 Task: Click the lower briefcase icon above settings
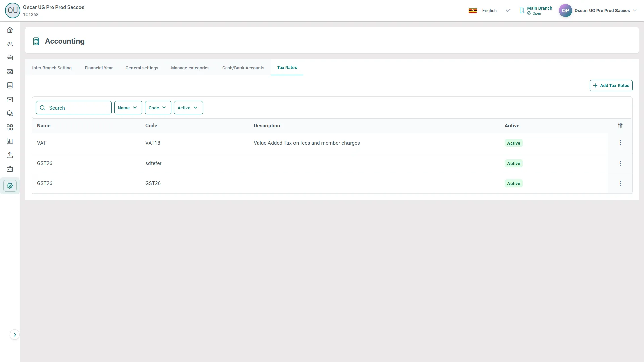(x=10, y=169)
